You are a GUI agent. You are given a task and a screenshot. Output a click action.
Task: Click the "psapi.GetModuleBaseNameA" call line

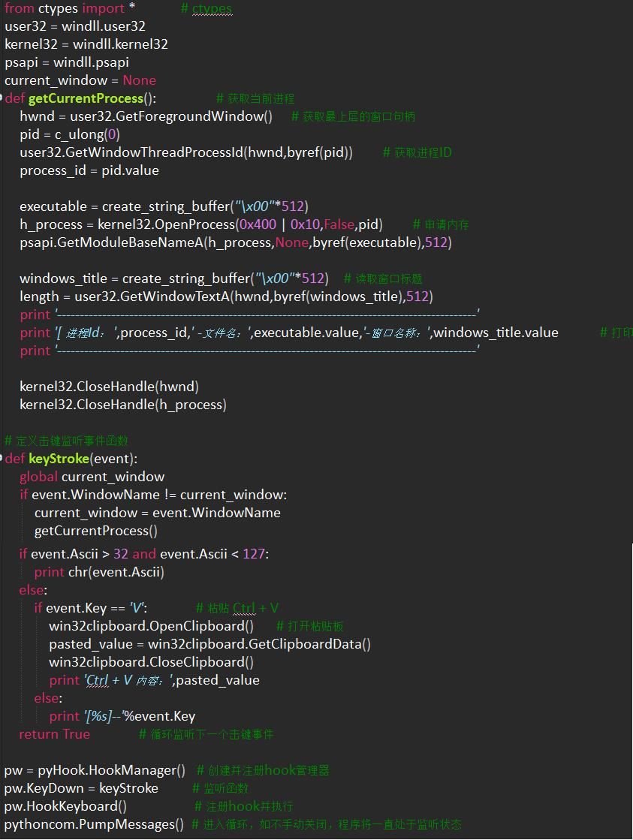click(x=235, y=242)
